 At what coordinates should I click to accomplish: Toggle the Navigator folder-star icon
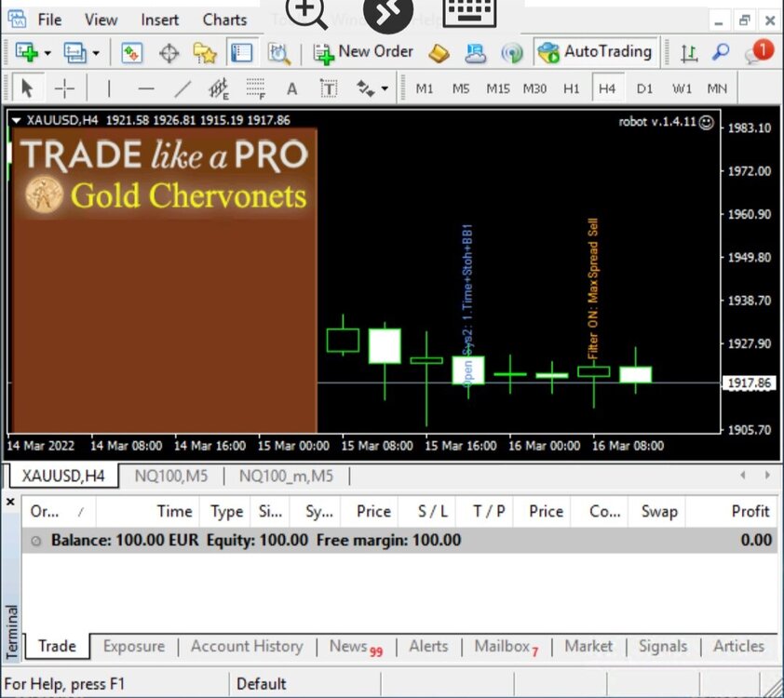coord(205,53)
